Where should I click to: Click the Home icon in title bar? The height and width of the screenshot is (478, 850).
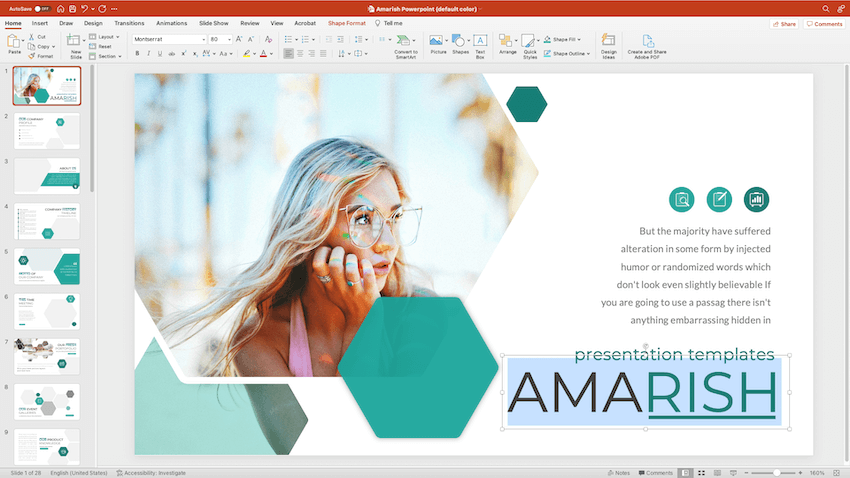(x=61, y=9)
